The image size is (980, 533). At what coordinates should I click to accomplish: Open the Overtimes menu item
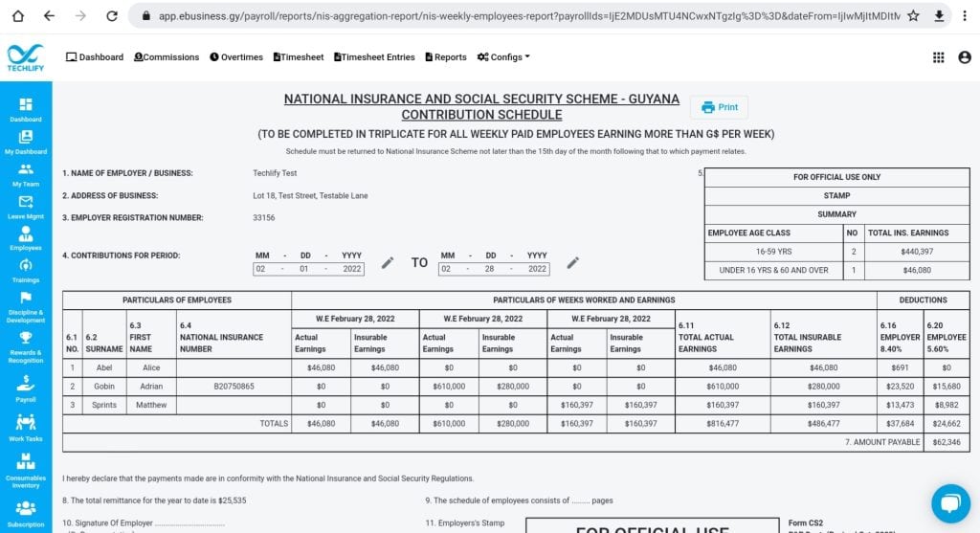tap(236, 56)
